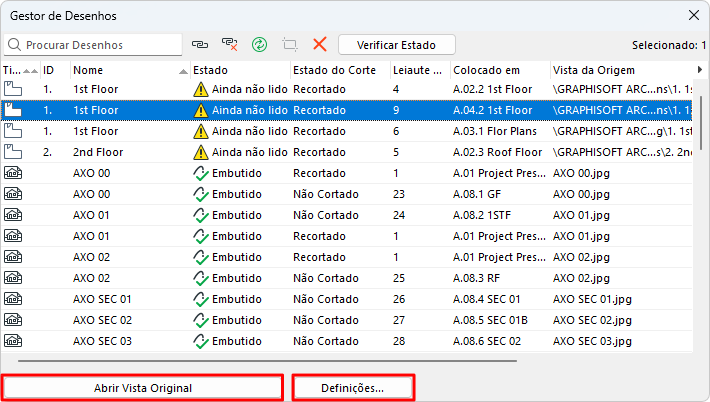Click image icon of AXO 00 A.08.1 GF

pyautogui.click(x=13, y=194)
